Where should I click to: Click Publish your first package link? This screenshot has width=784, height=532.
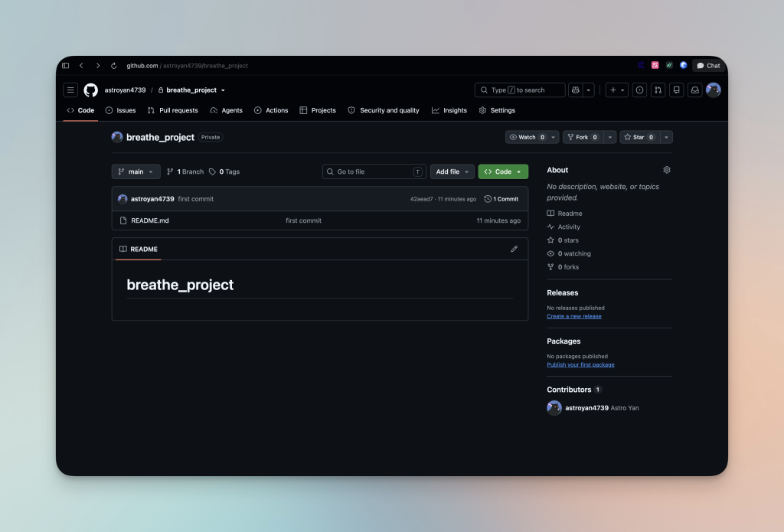coord(580,365)
